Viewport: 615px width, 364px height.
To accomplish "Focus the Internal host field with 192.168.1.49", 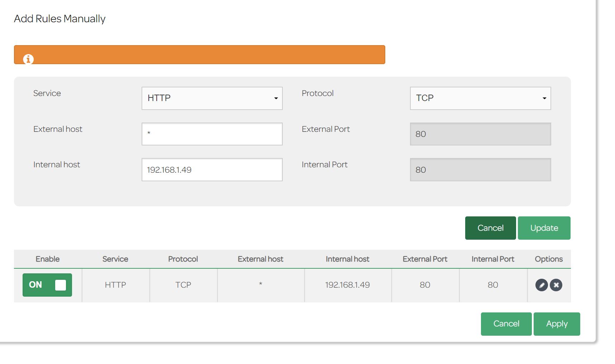I will point(212,170).
